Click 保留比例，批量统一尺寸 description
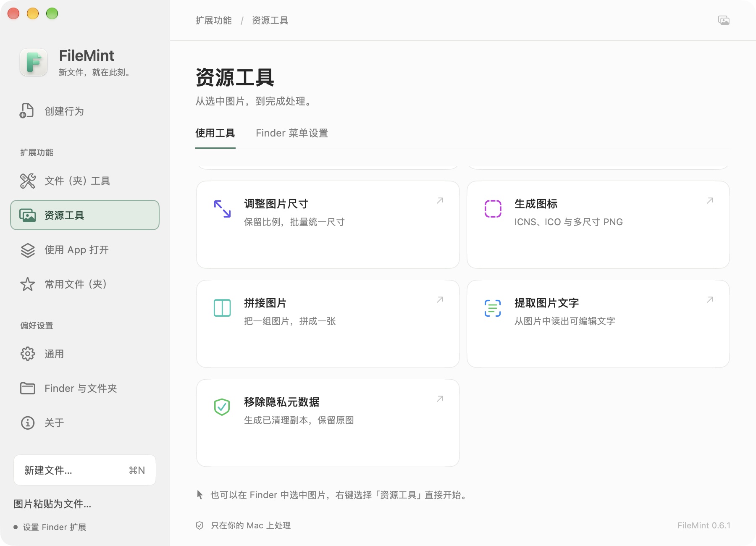Viewport: 756px width, 546px height. point(294,222)
